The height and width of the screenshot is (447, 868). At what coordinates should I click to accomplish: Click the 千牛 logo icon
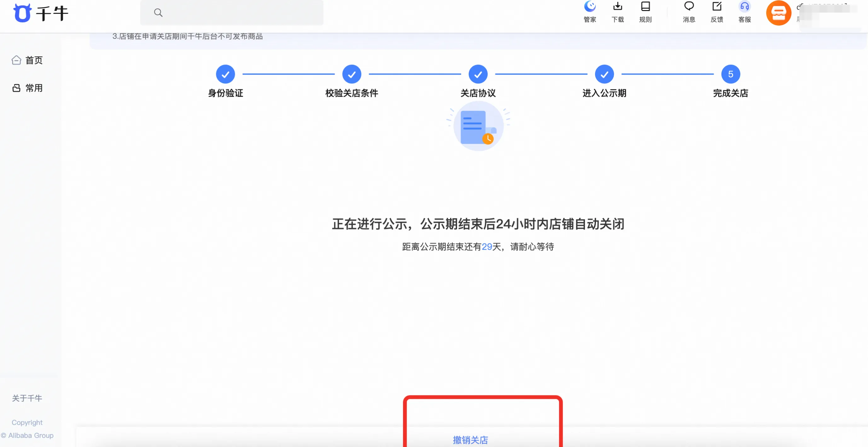pos(22,13)
